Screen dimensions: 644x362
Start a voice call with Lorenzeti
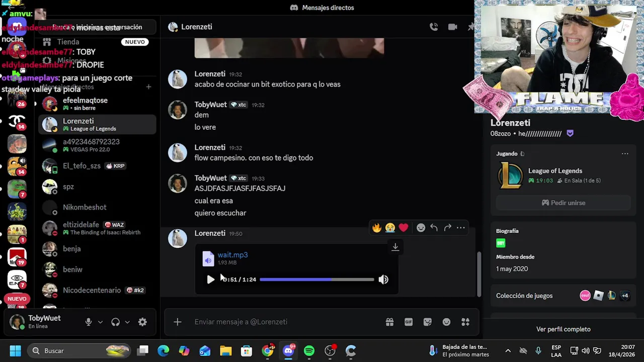(434, 27)
